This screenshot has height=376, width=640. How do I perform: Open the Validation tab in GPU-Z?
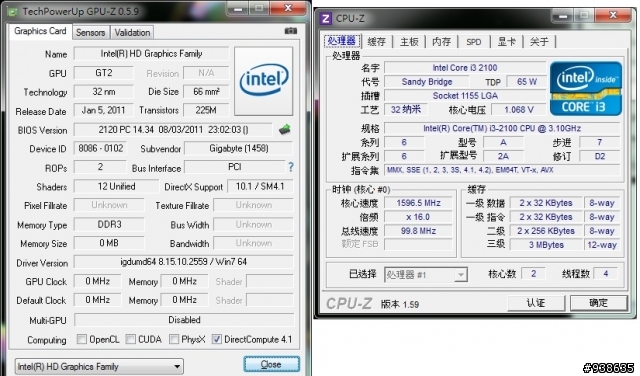click(x=132, y=33)
